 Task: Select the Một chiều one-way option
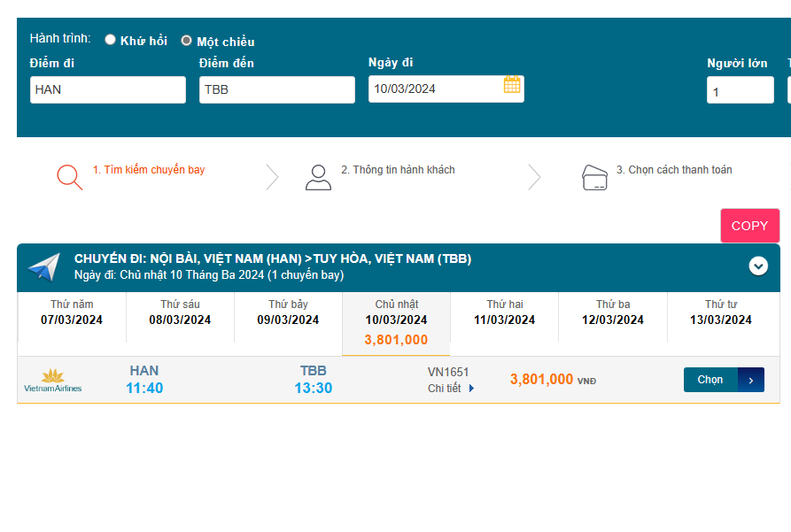(186, 40)
